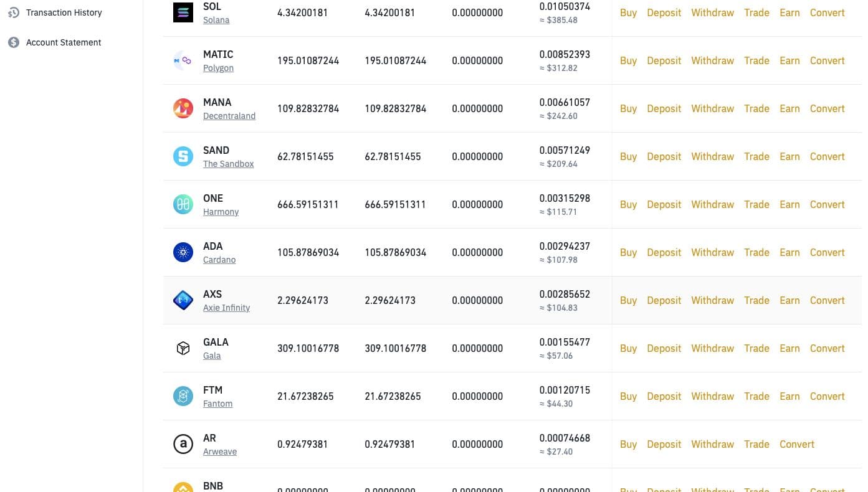Open Account Statement in the sidebar
The width and height of the screenshot is (868, 492).
pos(63,42)
